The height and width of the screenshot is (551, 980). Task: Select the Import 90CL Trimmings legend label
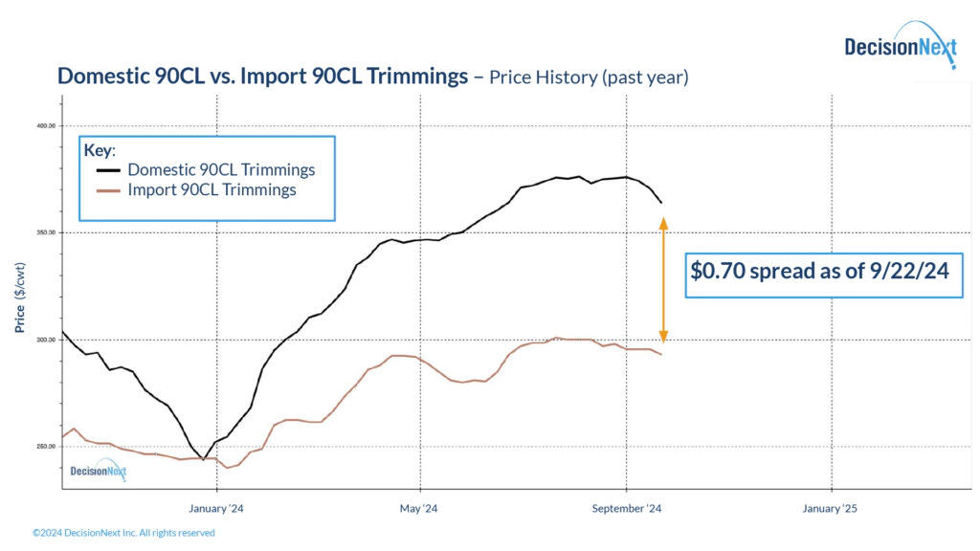(212, 190)
